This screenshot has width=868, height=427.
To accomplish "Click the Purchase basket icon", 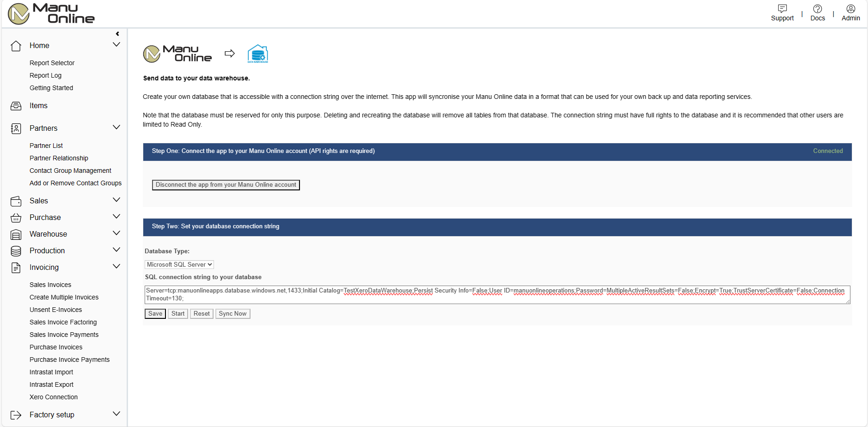I will [16, 218].
